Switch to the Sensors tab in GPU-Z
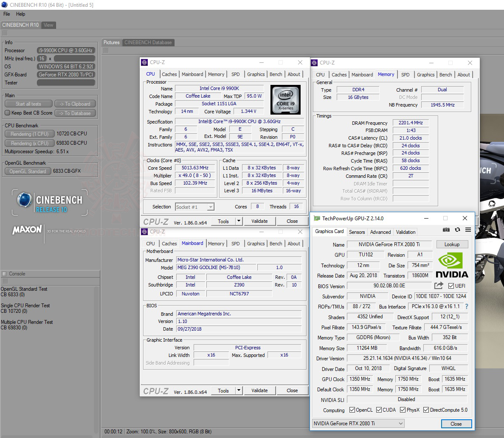504x438 pixels. click(x=357, y=232)
